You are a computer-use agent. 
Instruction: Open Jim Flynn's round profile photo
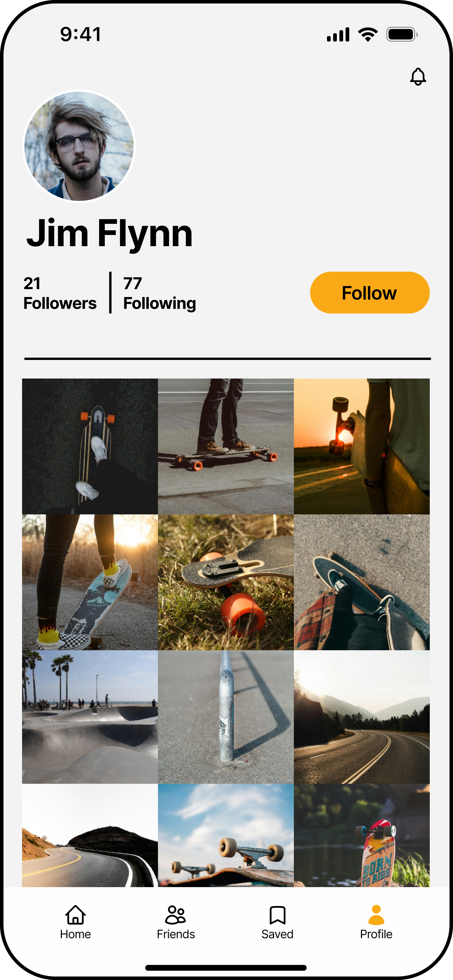pos(79,146)
